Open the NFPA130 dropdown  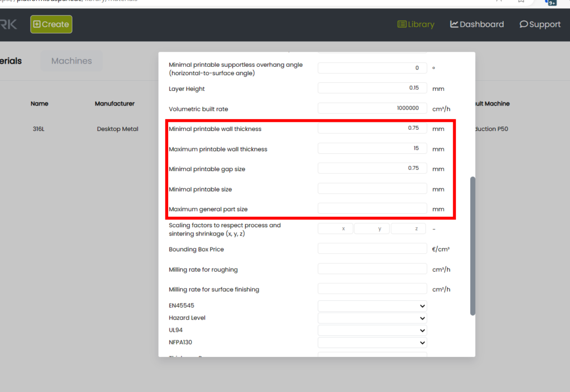(372, 342)
